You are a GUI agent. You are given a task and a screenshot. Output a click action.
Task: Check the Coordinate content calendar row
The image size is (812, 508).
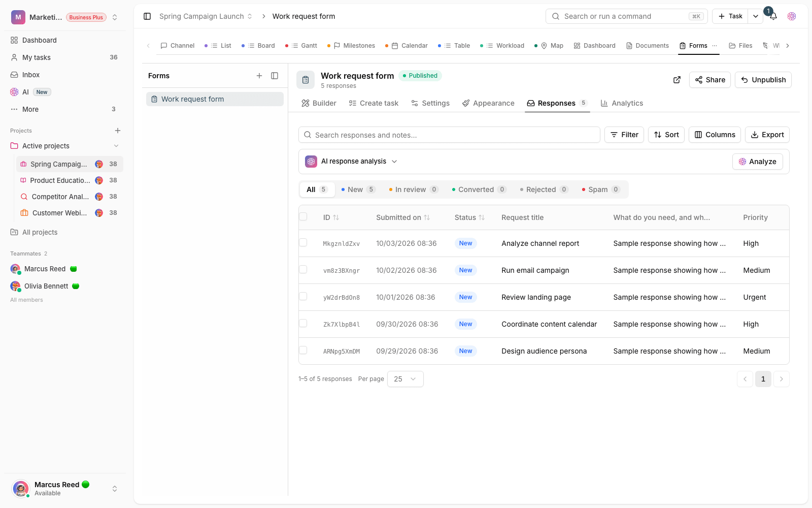point(303,323)
